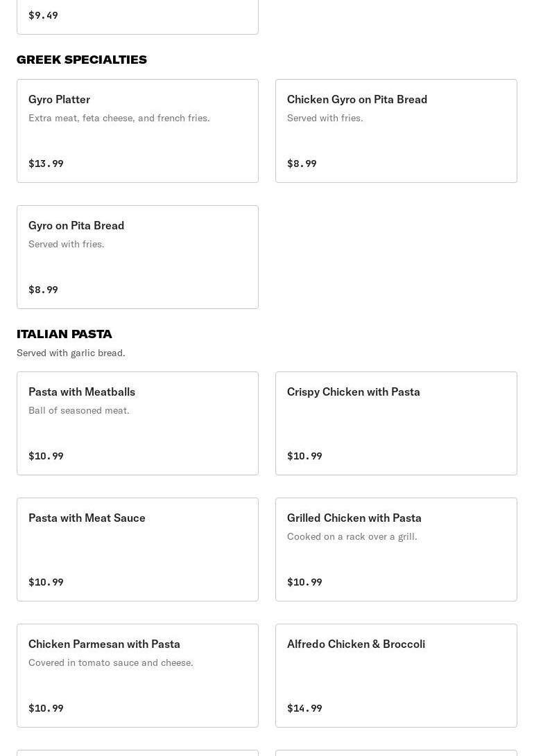
Task: Click the $14.99 Alfredo Chicken price
Action: coord(304,708)
